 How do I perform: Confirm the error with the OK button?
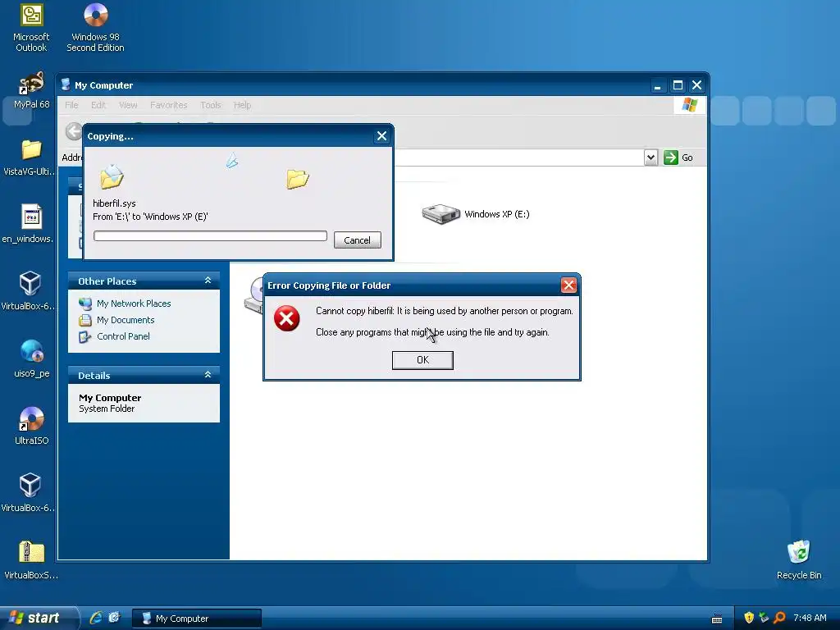click(422, 360)
